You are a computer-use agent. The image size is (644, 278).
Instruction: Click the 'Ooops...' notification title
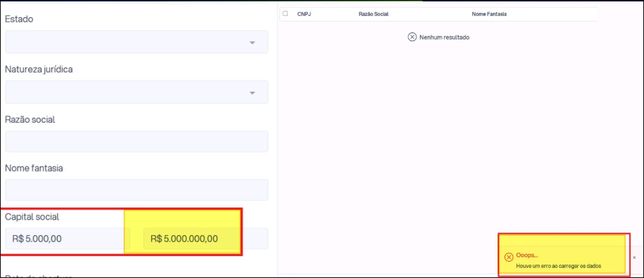click(527, 255)
